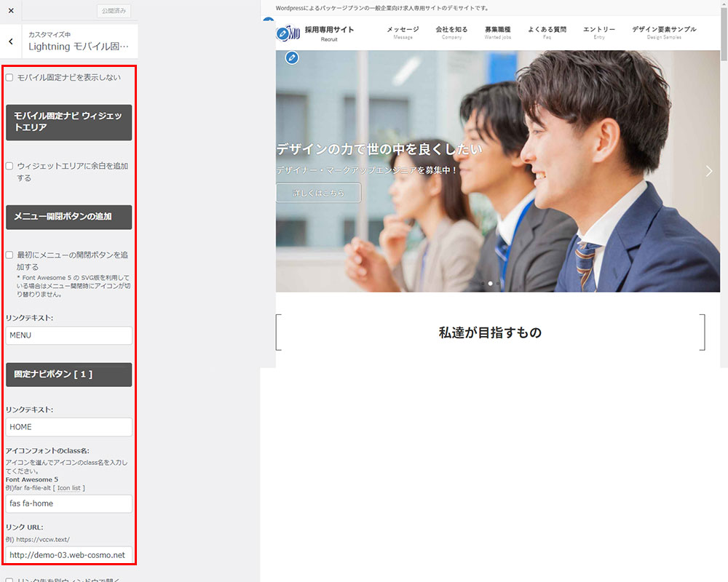Close the customizer with the X icon
The image size is (728, 582).
tap(11, 11)
